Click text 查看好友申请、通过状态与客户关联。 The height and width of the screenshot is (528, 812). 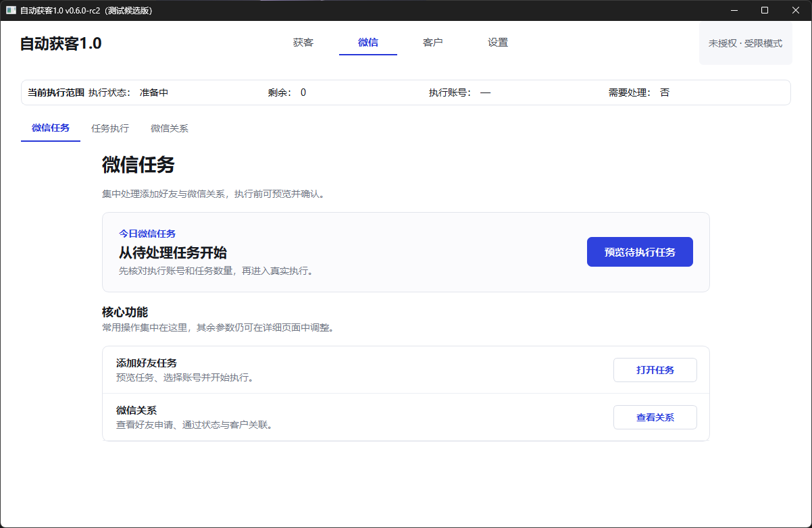pos(197,425)
